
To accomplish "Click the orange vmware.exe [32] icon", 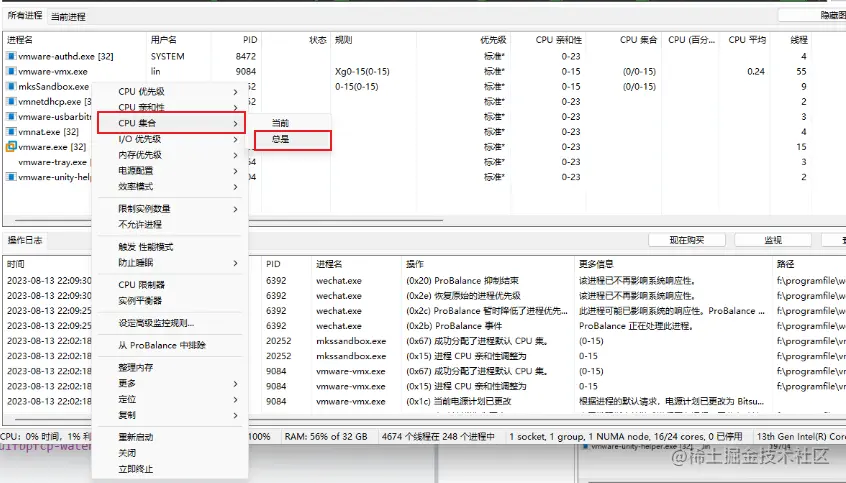I will [x=11, y=147].
